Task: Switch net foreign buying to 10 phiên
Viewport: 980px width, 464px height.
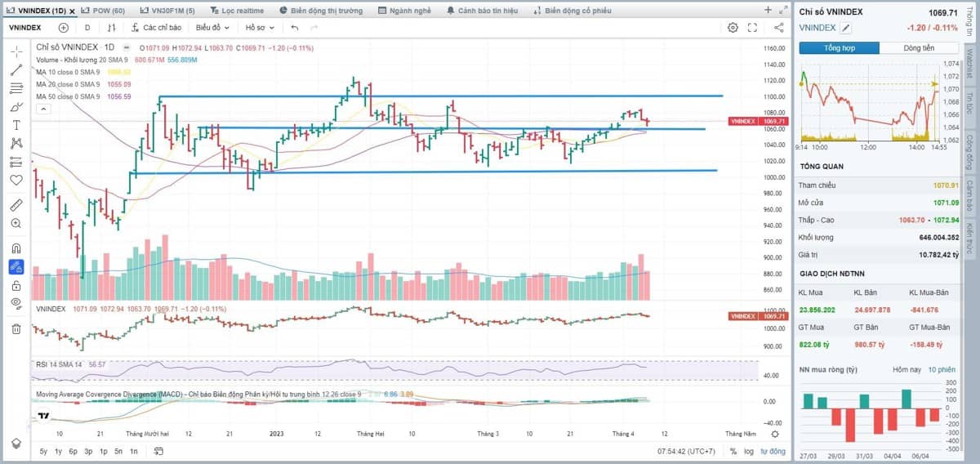Action: click(x=942, y=370)
